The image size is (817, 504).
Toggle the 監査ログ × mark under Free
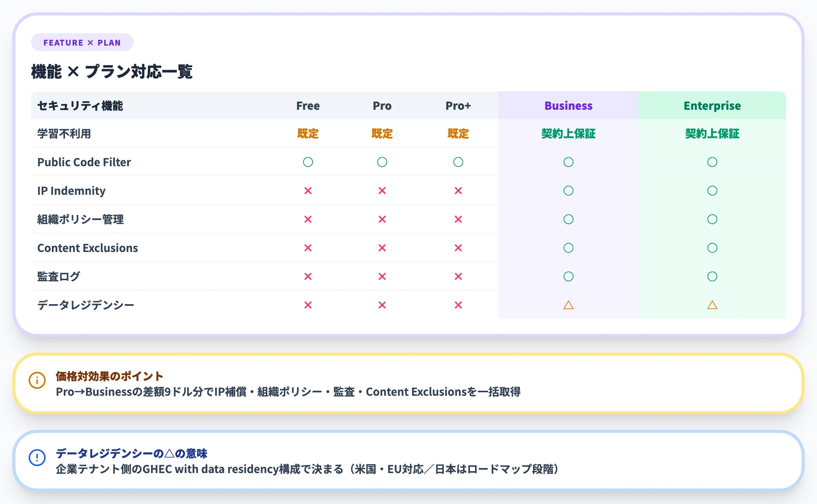point(308,276)
